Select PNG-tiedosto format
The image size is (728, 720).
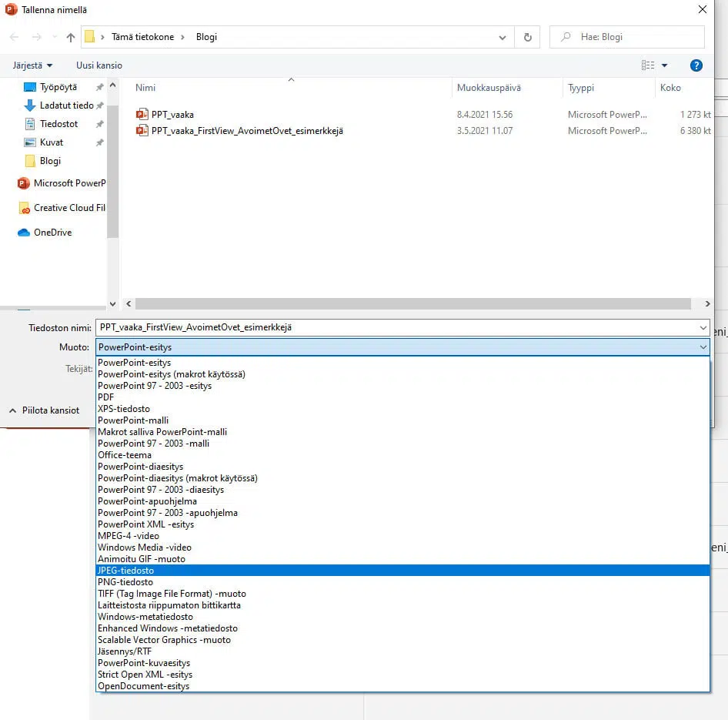pyautogui.click(x=402, y=582)
